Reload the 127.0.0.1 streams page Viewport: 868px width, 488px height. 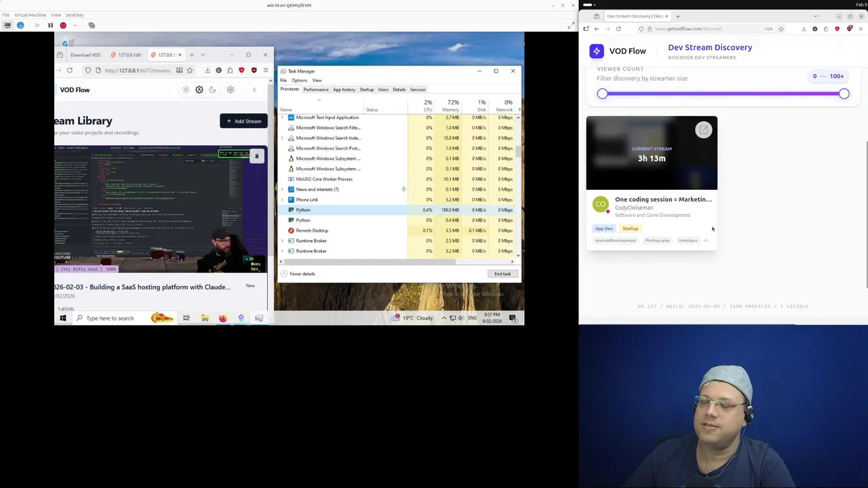(x=69, y=70)
